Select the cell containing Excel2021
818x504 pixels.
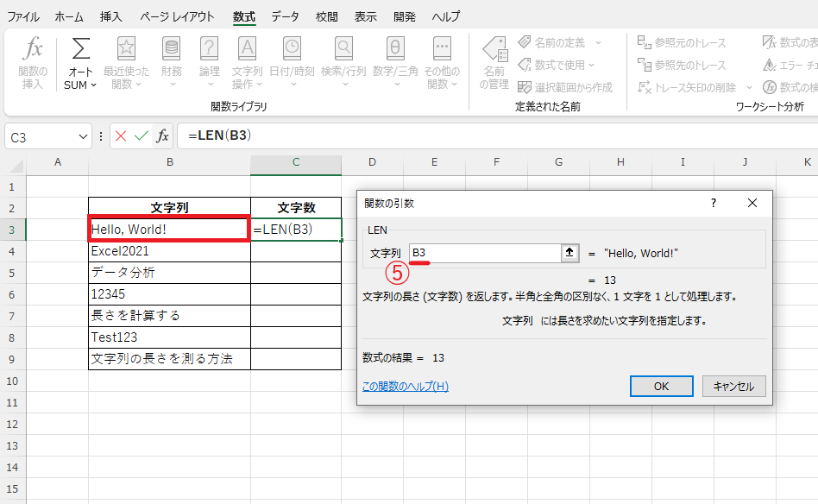[x=169, y=251]
